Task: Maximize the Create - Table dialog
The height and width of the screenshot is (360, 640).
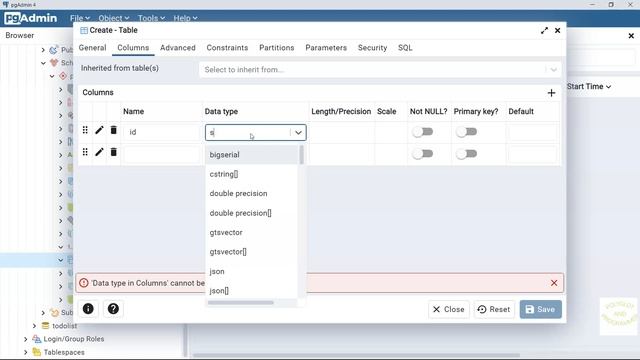Action: point(544,31)
